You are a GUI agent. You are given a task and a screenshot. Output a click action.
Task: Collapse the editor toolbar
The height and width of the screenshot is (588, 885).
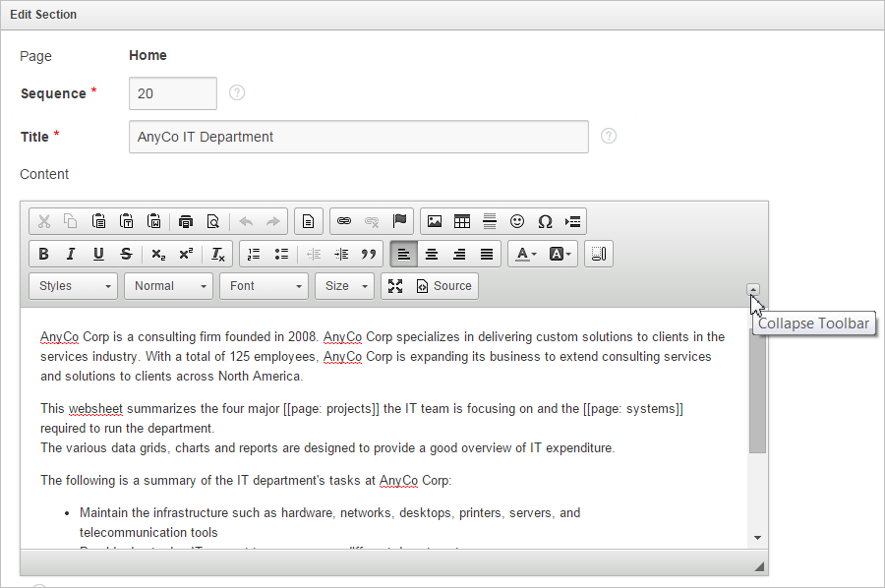coord(752,289)
